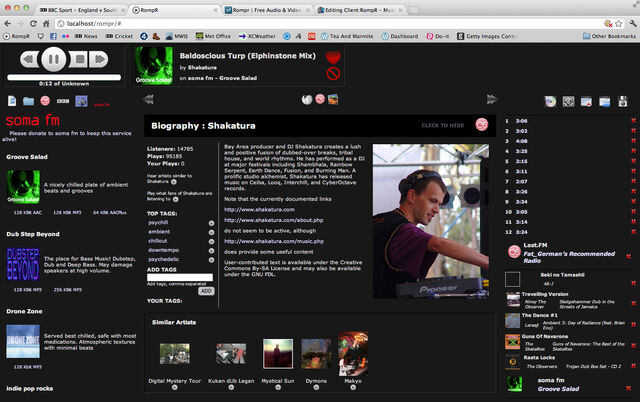Click the Groove Salad now-playing album art
The image size is (640, 402).
pyautogui.click(x=154, y=65)
